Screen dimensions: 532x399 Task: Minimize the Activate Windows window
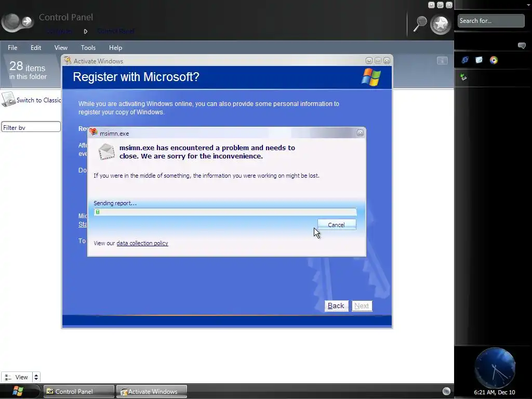tap(369, 61)
